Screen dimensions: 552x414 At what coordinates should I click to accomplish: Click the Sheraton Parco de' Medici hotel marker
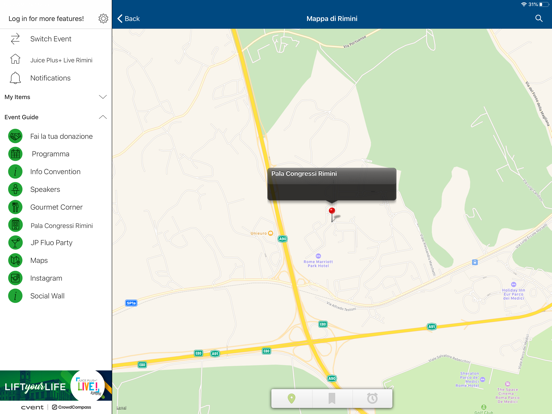point(482,379)
